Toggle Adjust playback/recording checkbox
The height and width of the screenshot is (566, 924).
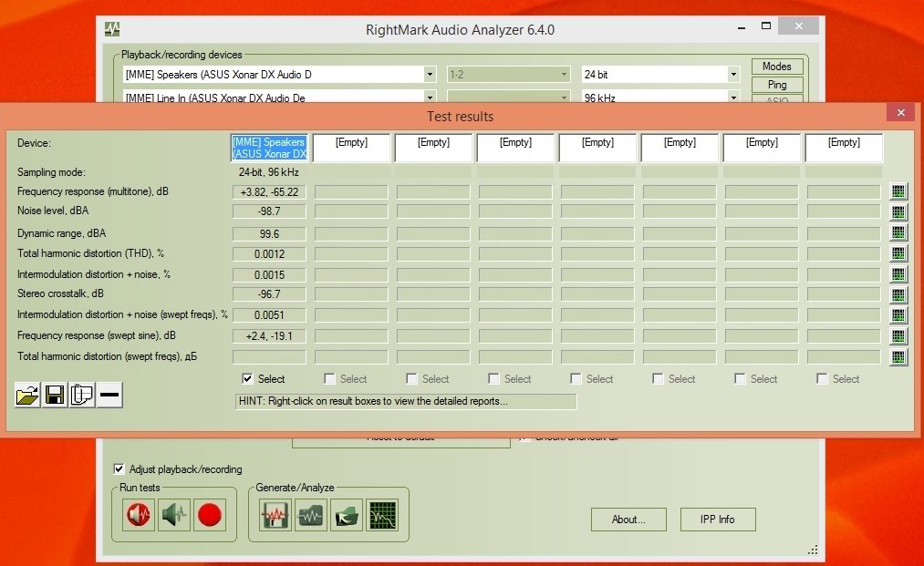point(119,469)
